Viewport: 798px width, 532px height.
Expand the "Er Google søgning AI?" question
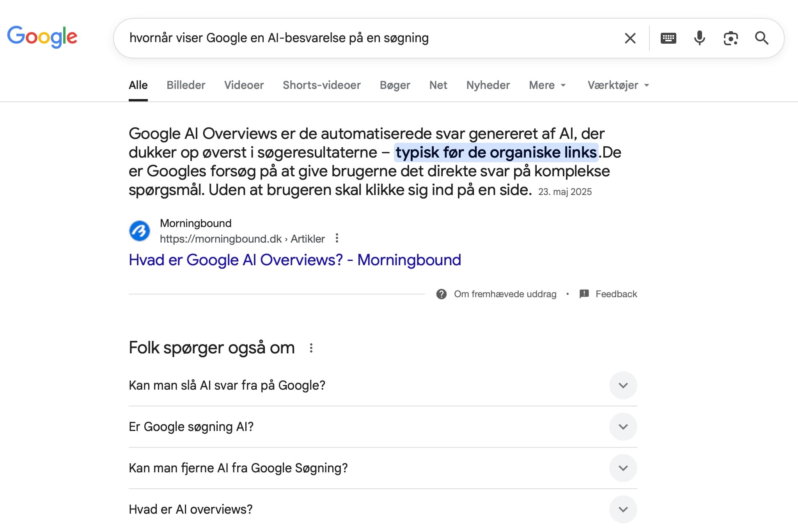point(623,427)
